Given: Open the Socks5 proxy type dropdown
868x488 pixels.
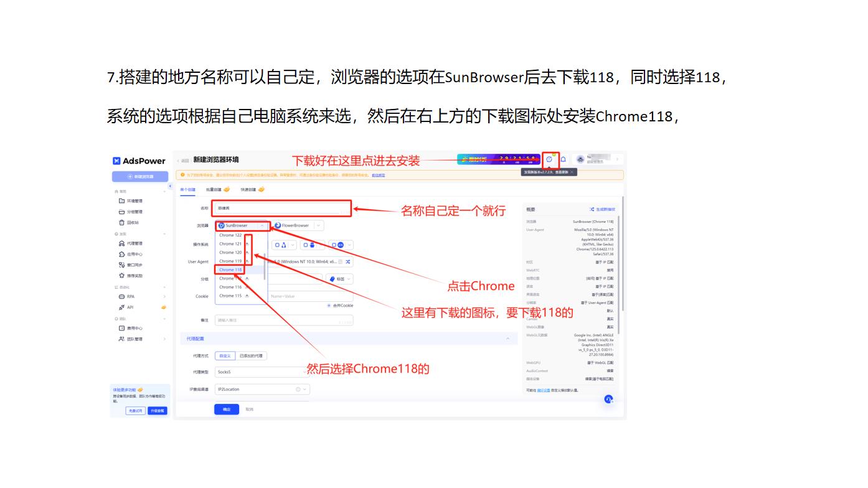Looking at the screenshot, I should click(x=262, y=372).
